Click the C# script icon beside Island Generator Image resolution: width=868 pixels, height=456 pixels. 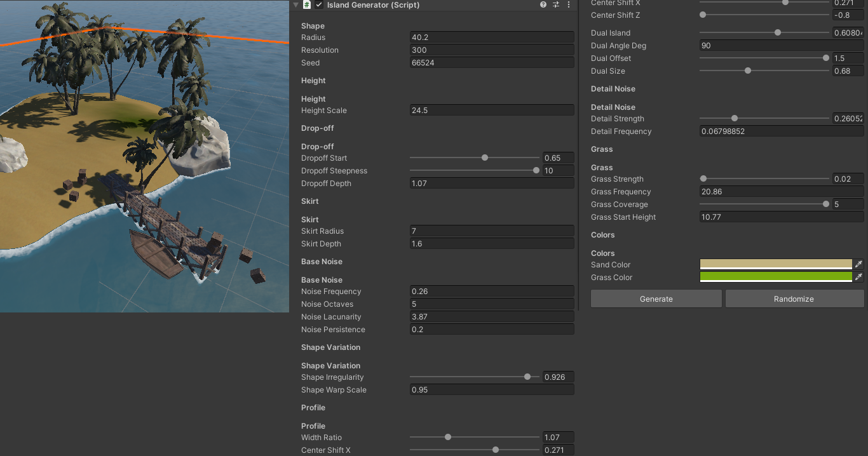pyautogui.click(x=307, y=4)
